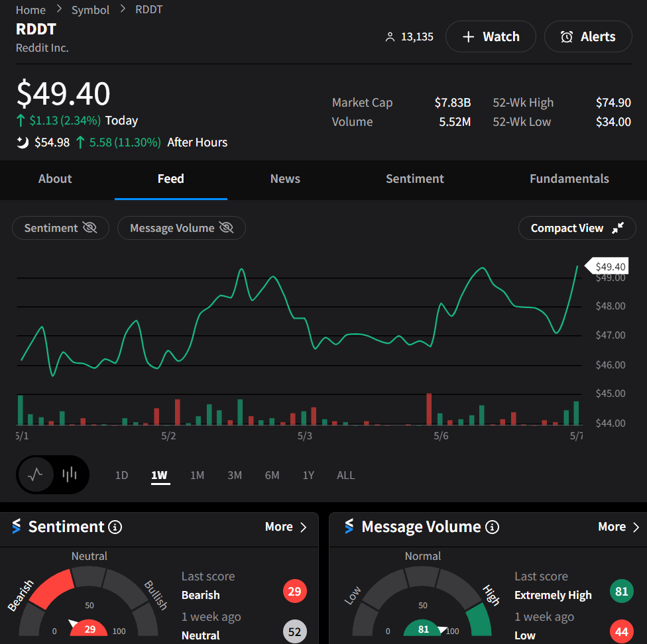
Task: Click the after-hours moon icon
Action: [23, 142]
